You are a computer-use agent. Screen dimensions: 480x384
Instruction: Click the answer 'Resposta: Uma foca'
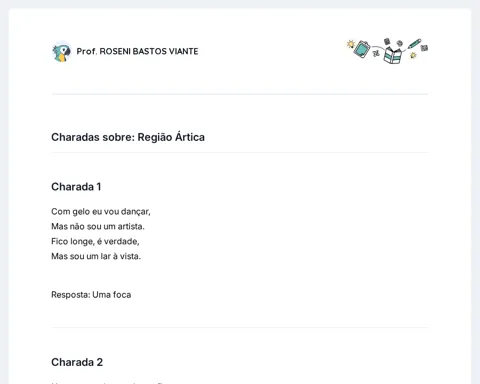[91, 295]
